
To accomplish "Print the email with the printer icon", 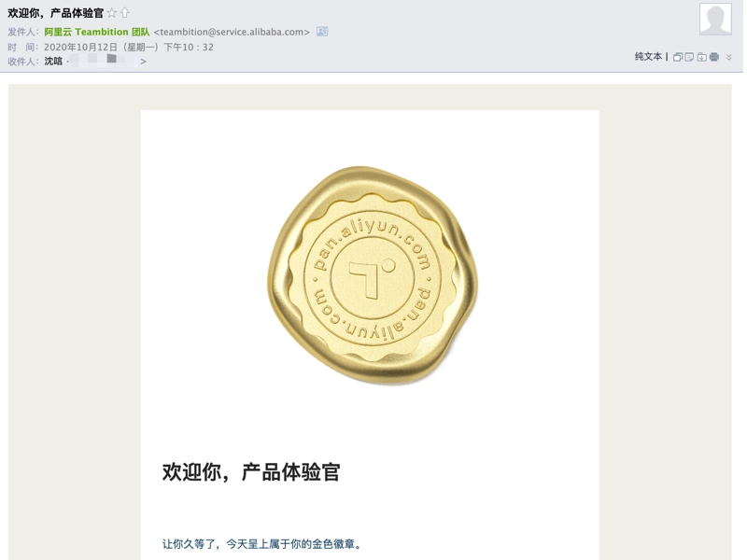I will coord(713,57).
